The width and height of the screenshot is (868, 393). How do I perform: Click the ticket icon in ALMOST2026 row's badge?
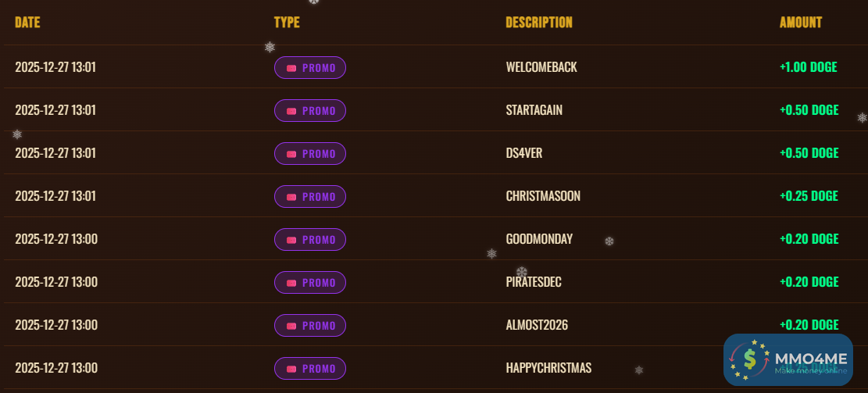pos(291,326)
